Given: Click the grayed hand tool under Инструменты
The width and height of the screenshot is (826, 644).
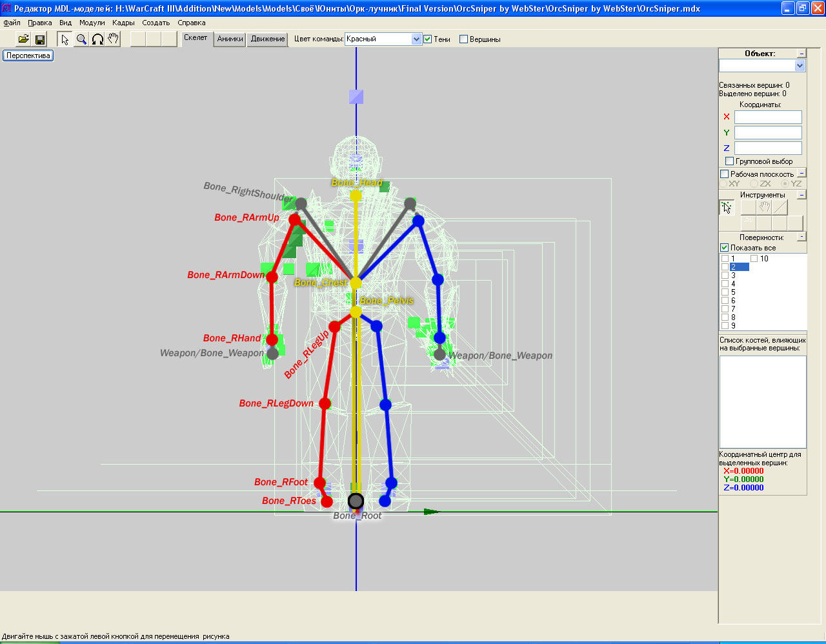Looking at the screenshot, I should point(764,207).
